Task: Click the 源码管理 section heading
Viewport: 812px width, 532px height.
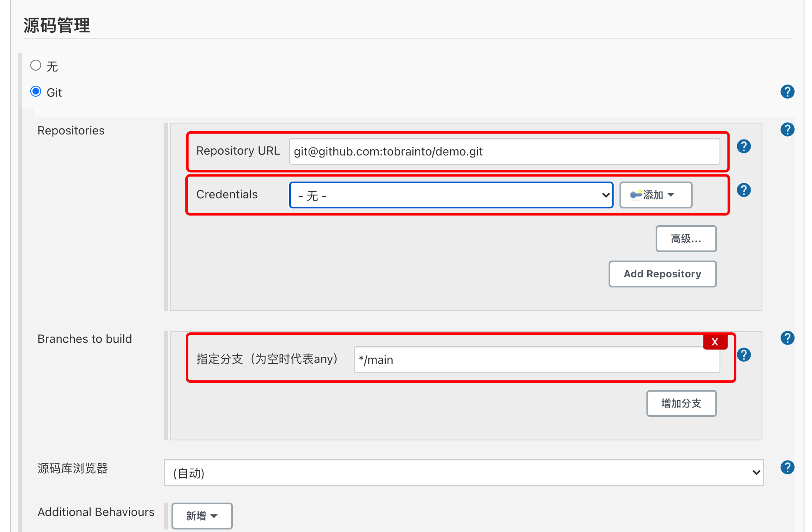Action: pyautogui.click(x=57, y=25)
